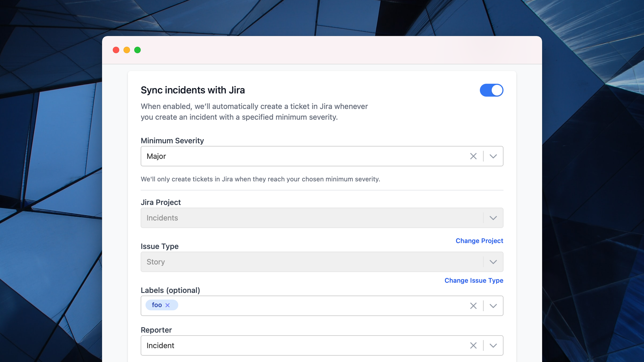Click the Labels (optional) label
This screenshot has height=362, width=644.
pyautogui.click(x=170, y=290)
